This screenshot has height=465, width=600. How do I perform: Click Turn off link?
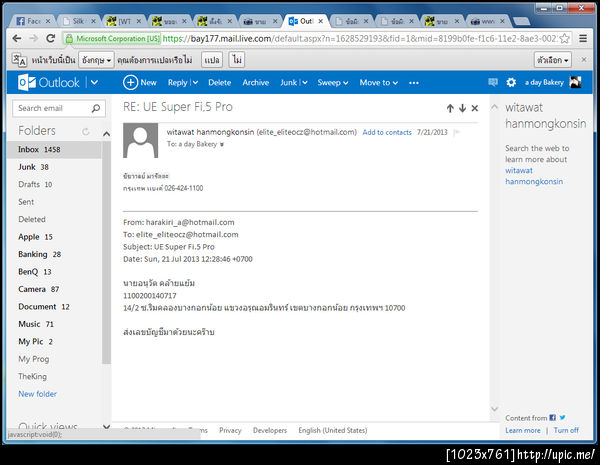point(566,430)
